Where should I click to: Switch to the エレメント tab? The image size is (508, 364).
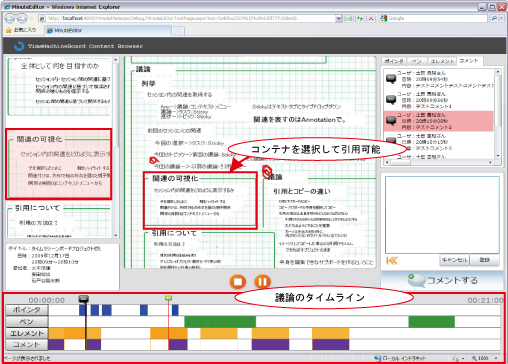coord(442,61)
